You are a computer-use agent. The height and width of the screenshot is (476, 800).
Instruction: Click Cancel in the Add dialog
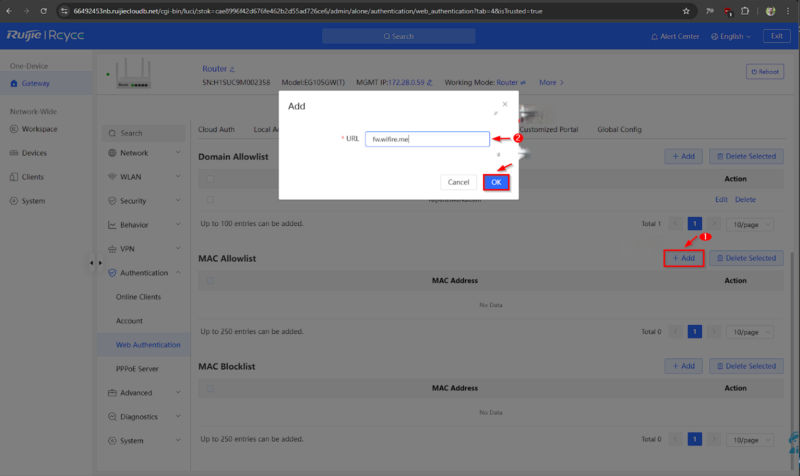[458, 182]
